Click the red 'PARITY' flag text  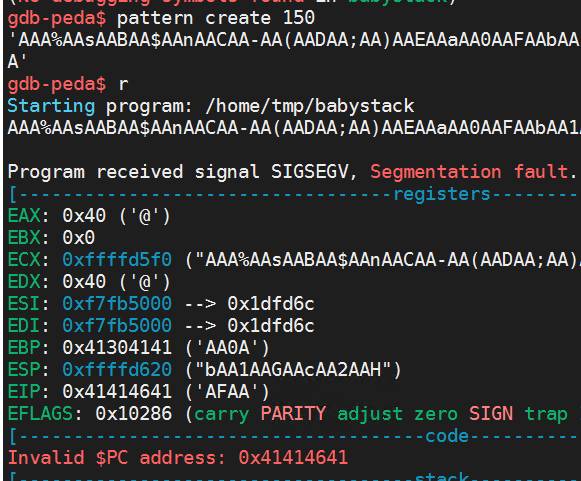click(293, 414)
